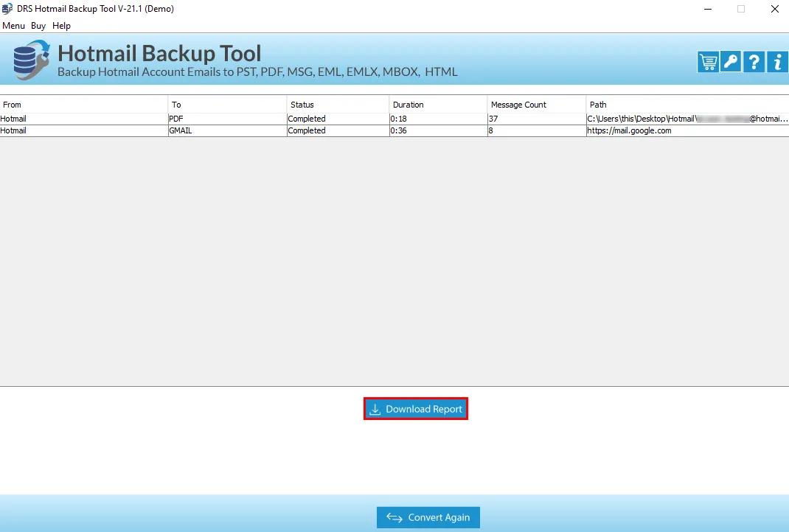Click the From column header

coord(83,105)
